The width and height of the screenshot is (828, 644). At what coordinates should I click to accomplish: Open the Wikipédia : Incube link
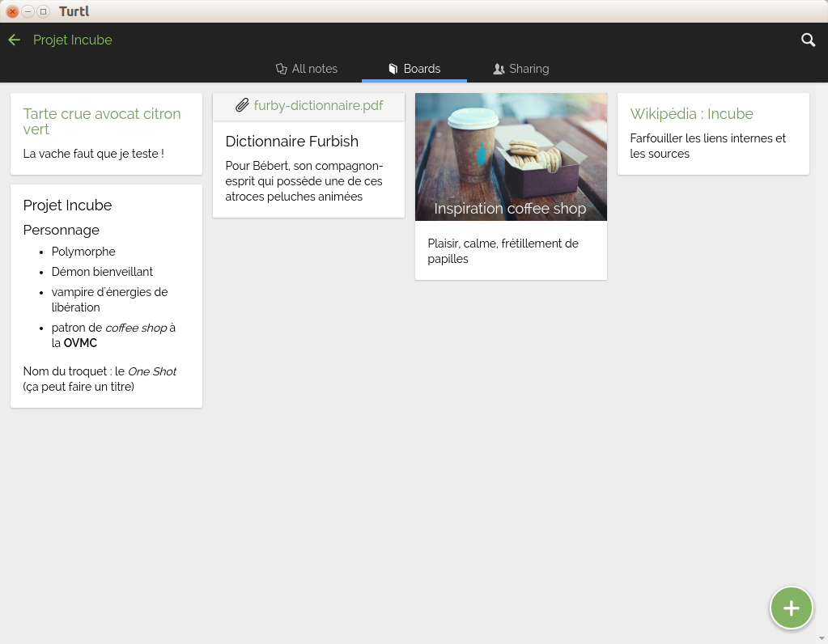click(x=691, y=114)
